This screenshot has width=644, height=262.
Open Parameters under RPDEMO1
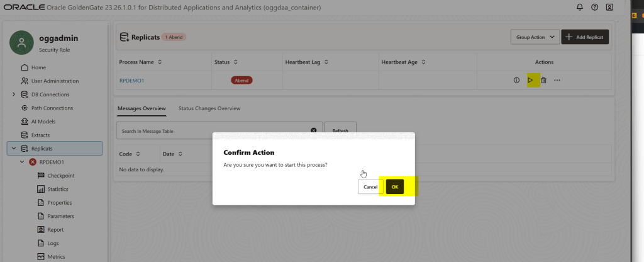(61, 217)
